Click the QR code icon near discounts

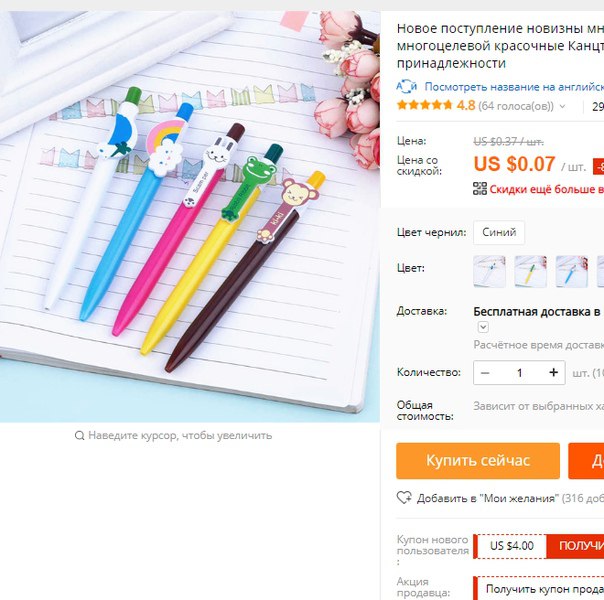tap(480, 189)
